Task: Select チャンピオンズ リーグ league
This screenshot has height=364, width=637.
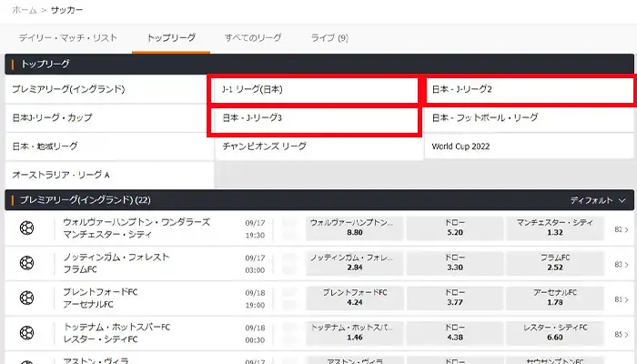Action: point(318,147)
